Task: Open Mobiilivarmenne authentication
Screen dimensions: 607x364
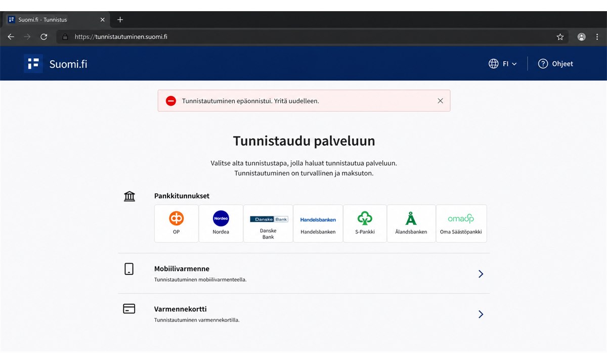Action: coord(303,273)
